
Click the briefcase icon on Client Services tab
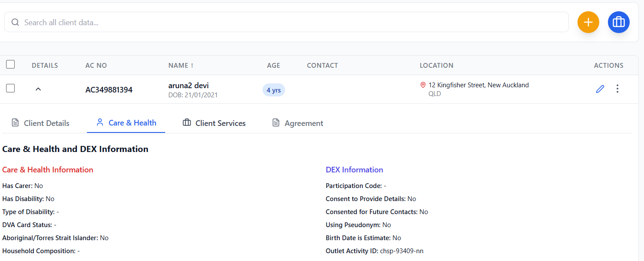[x=187, y=123]
